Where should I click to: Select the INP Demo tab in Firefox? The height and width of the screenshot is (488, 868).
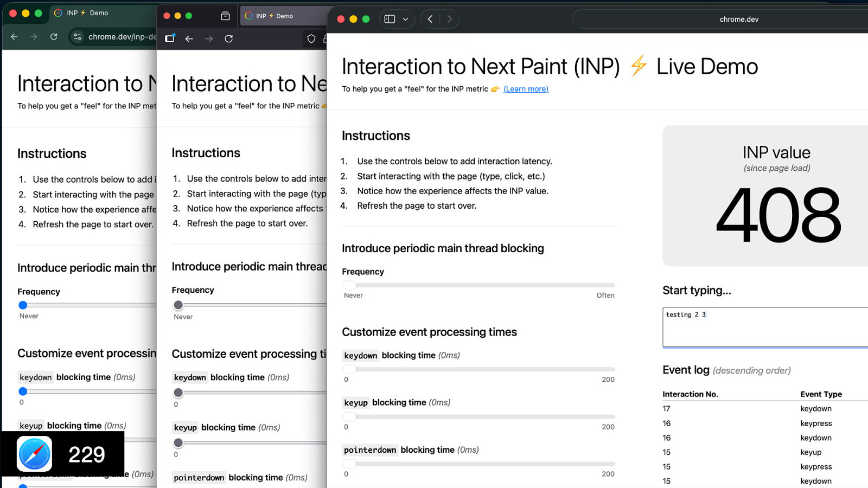[x=274, y=16]
